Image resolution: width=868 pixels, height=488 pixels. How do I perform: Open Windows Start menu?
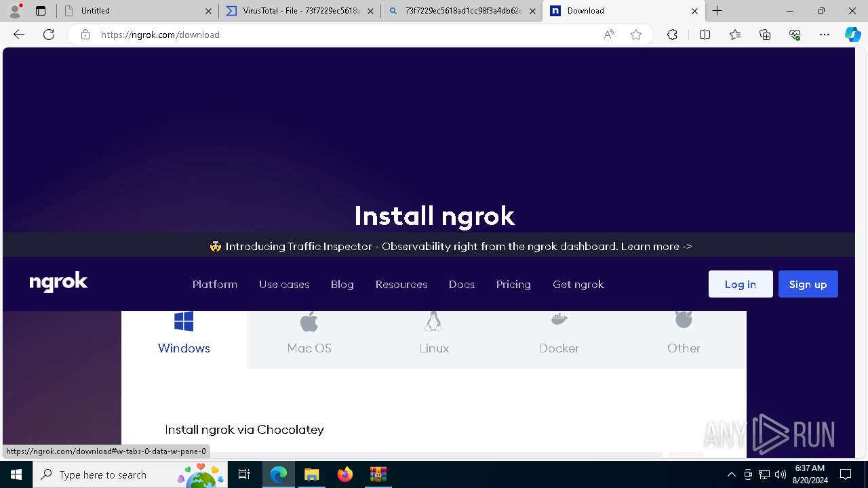[16, 474]
